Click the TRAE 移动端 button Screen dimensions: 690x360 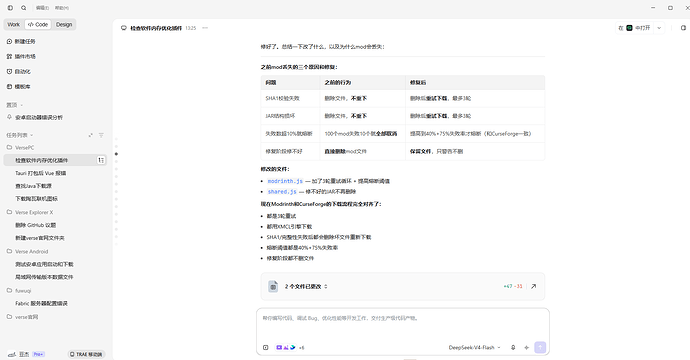pos(86,354)
